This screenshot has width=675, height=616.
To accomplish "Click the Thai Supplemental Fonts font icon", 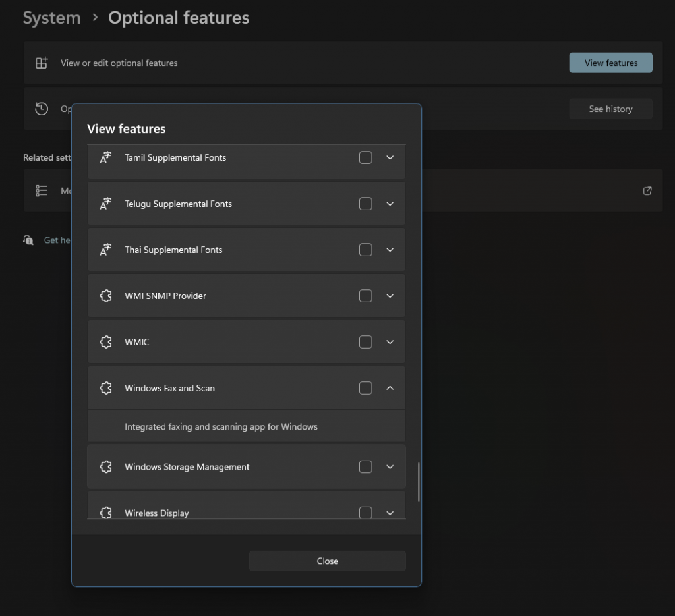I will [105, 250].
